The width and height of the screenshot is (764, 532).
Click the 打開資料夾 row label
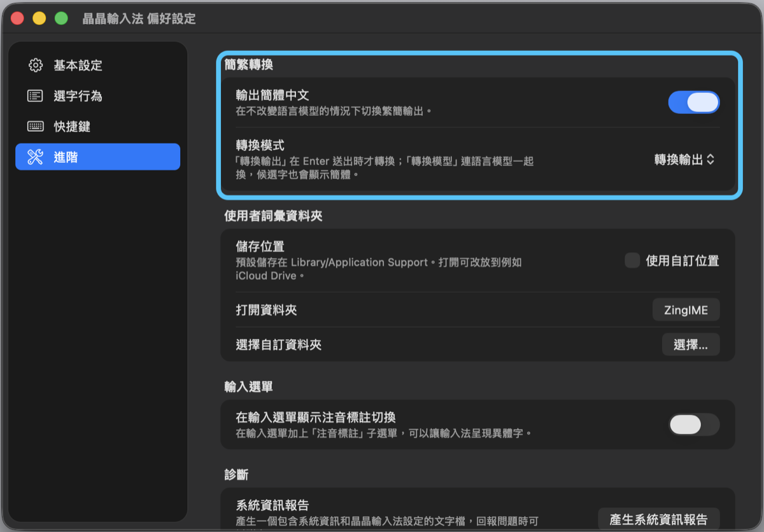click(266, 310)
